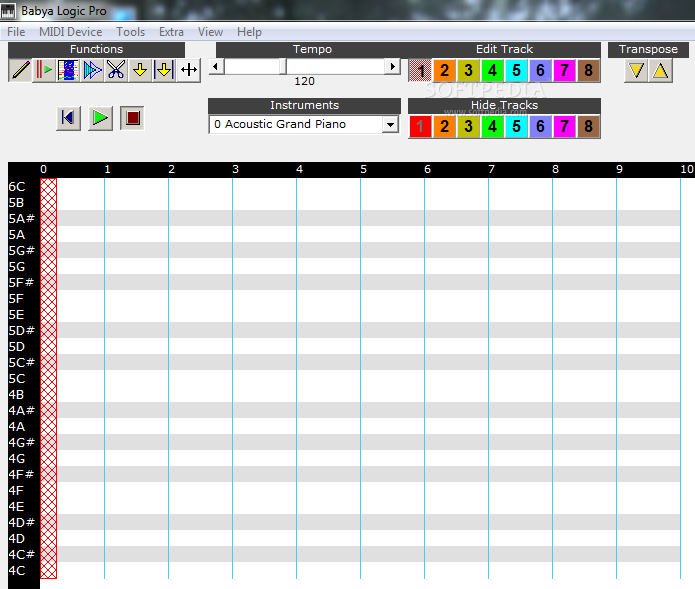The width and height of the screenshot is (695, 589).
Task: Click bar number 5 on the ruler
Action: tap(363, 169)
